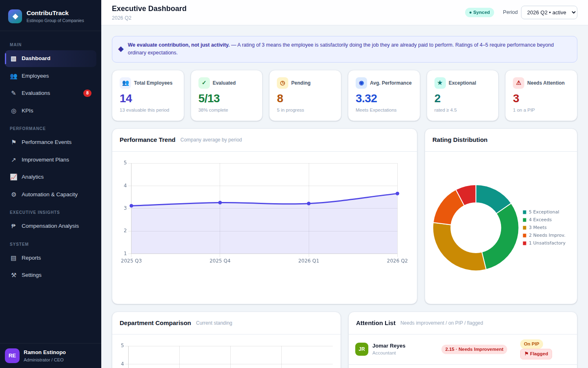
Task: Click the Avg. Performance card icon
Action: tap(361, 83)
